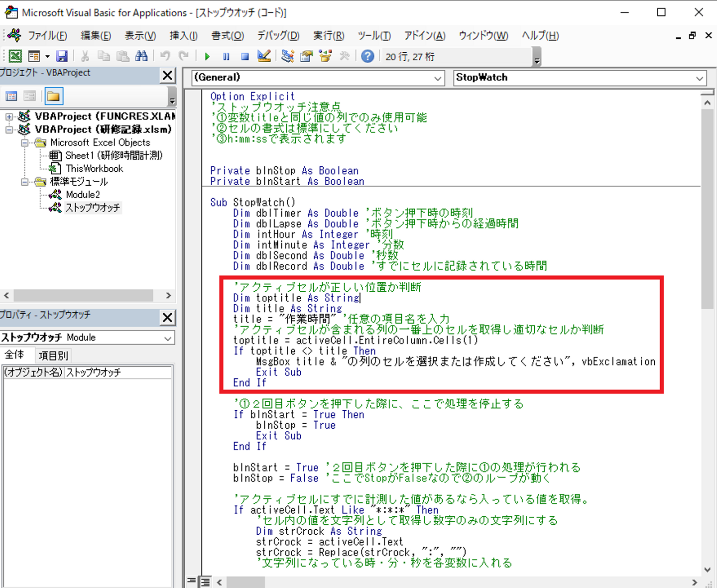717x588 pixels.
Task: Close the プロジェクト - VBAProject panel
Action: pyautogui.click(x=168, y=76)
